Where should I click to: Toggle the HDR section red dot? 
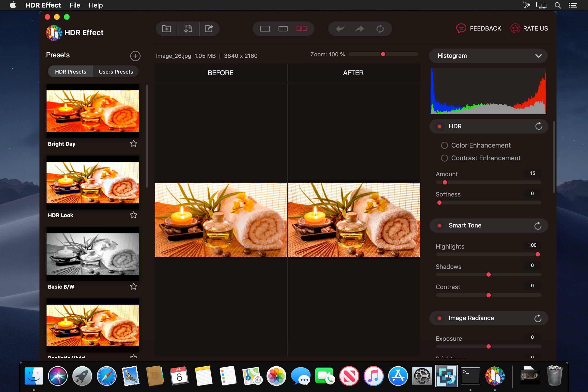(439, 126)
